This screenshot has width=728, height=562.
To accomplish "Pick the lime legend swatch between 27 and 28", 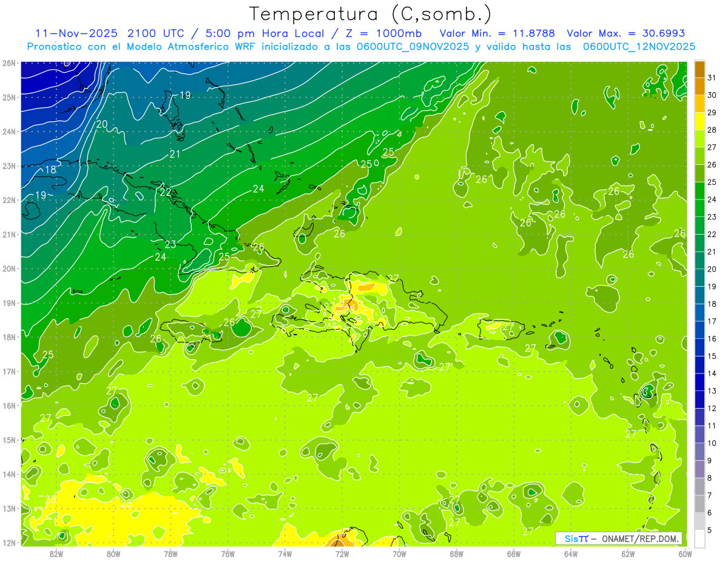I will pyautogui.click(x=699, y=139).
